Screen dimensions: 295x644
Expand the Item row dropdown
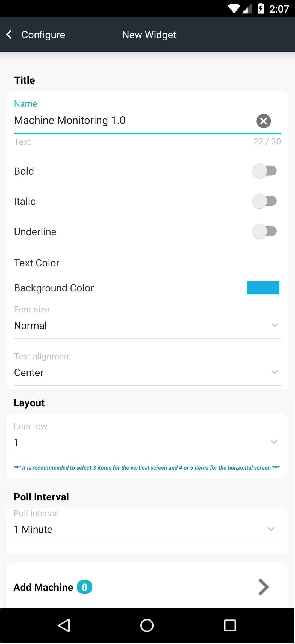point(147,442)
